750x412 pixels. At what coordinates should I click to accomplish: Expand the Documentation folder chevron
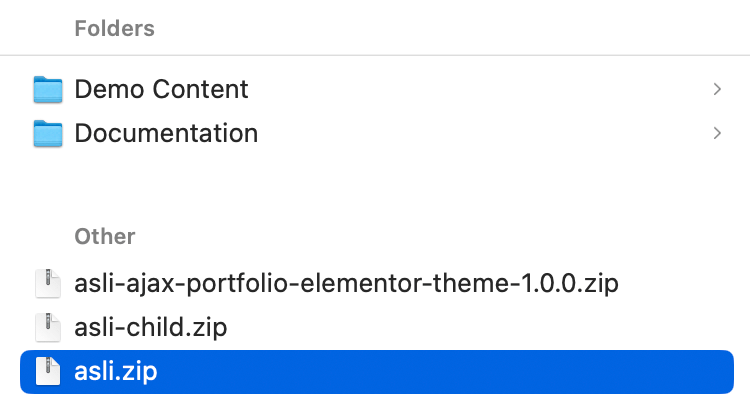[716, 132]
